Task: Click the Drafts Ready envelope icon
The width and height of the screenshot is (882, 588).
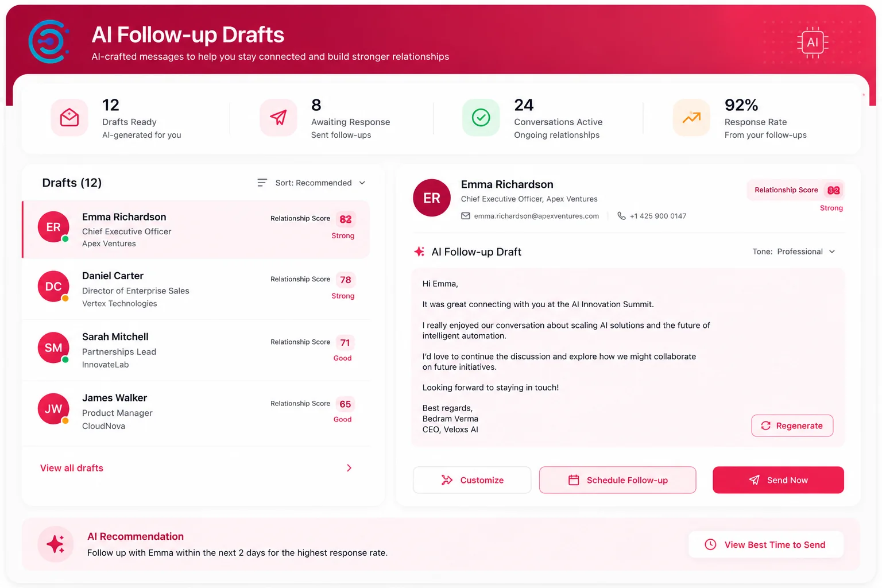Action: (69, 118)
